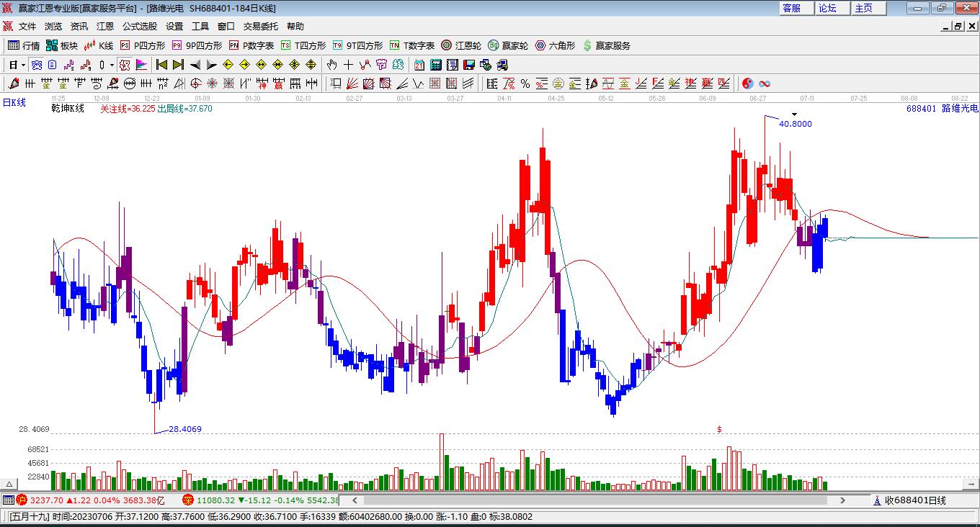The height and width of the screenshot is (527, 980).
Task: Open the 江恩 menu
Action: 105,26
